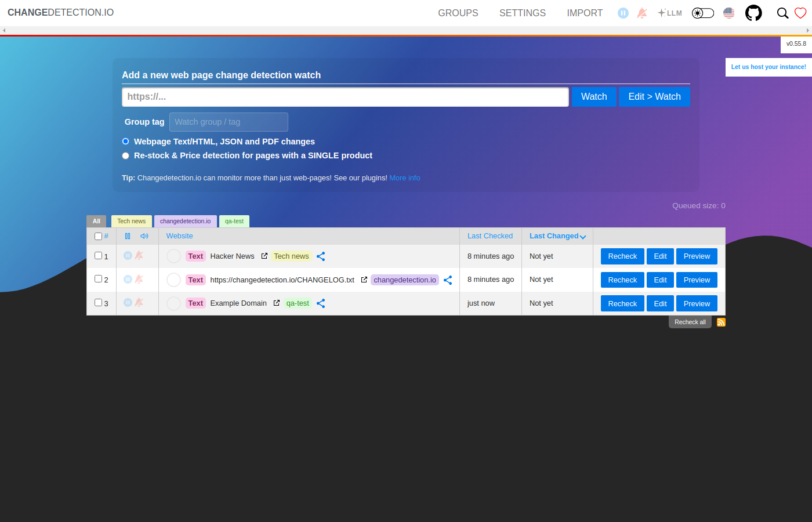
Task: Check the box for watch 3
Action: (x=98, y=303)
